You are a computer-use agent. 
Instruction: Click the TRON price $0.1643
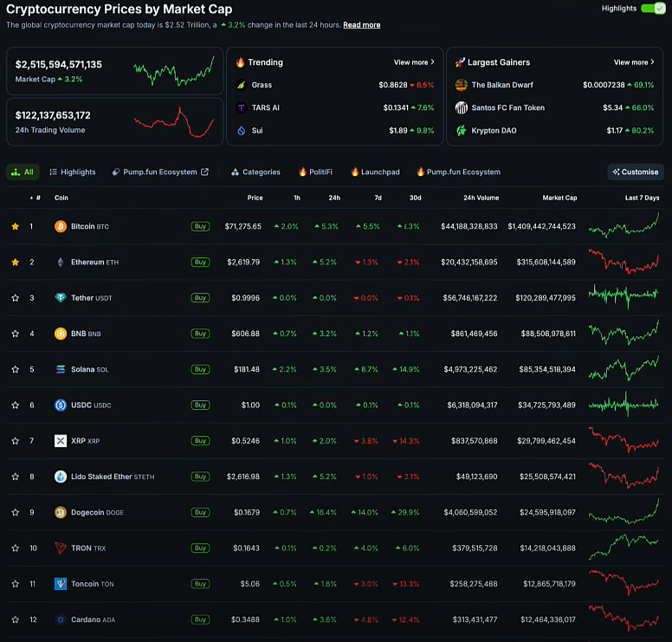pyautogui.click(x=246, y=548)
